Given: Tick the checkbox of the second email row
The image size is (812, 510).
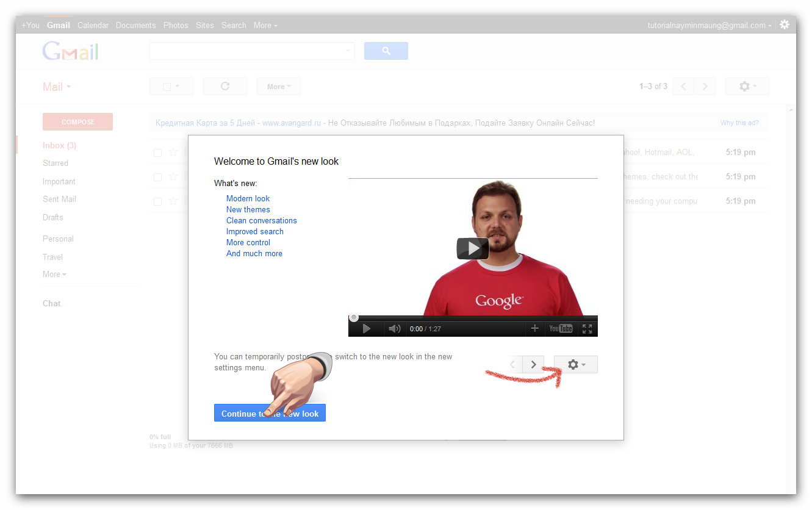Looking at the screenshot, I should 157,177.
